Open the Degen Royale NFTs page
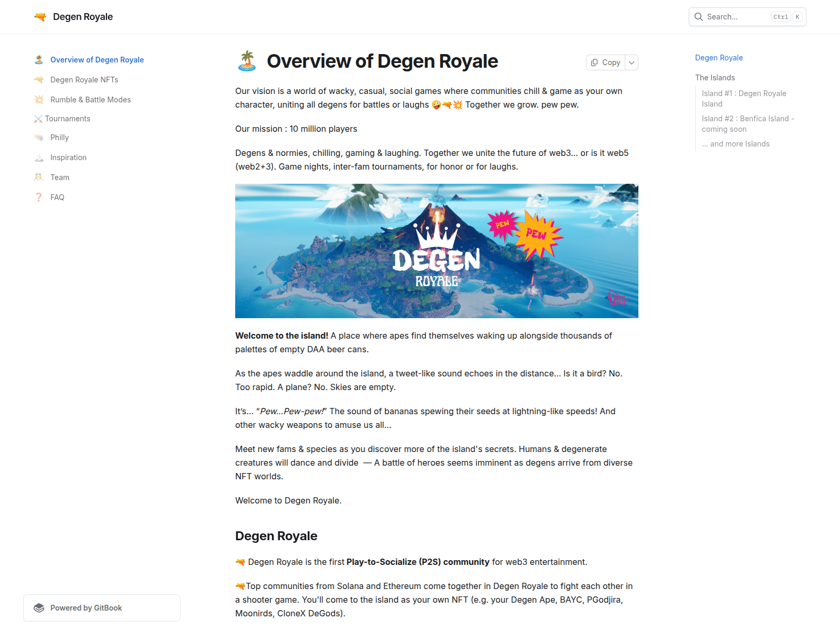This screenshot has height=630, width=840. pos(84,80)
